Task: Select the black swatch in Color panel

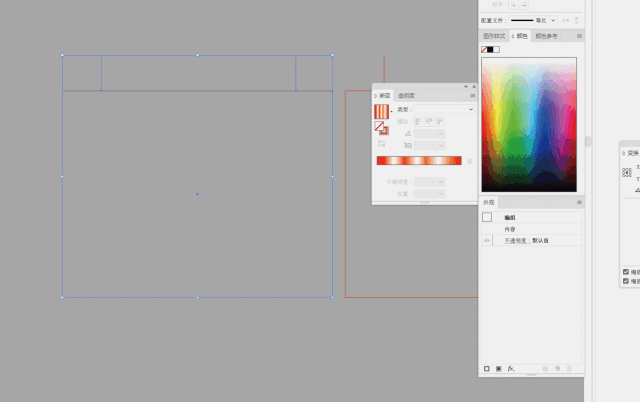Action: (490, 49)
